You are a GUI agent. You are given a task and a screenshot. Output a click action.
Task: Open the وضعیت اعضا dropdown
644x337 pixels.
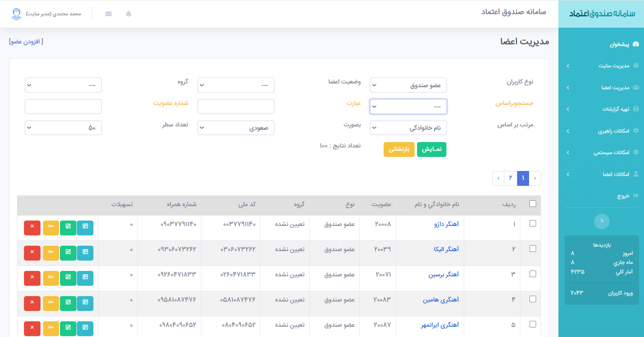(236, 85)
